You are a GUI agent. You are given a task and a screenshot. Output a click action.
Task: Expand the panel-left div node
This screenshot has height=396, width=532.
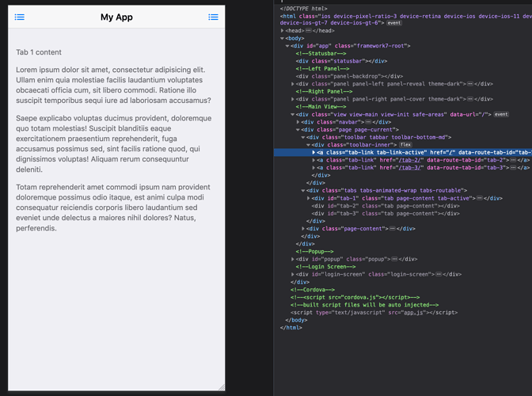[292, 84]
